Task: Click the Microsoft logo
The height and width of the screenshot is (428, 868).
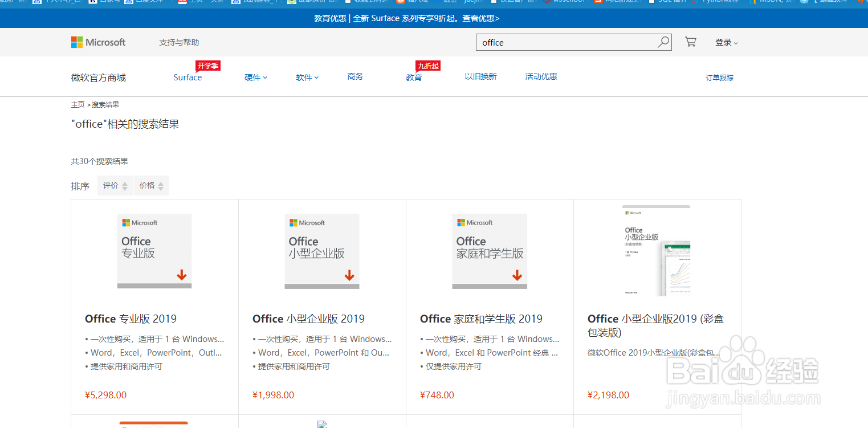Action: pyautogui.click(x=98, y=42)
